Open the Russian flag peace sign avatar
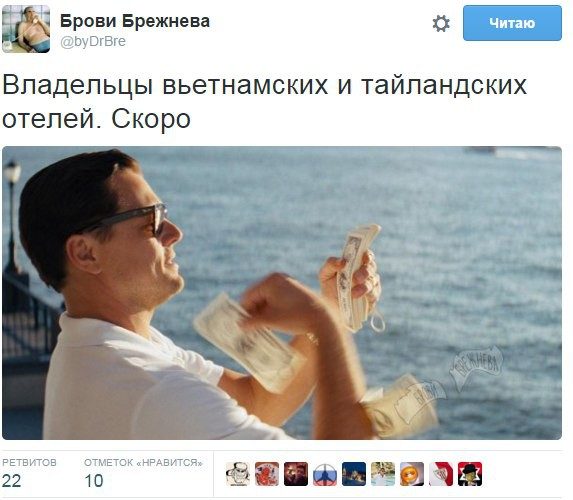This screenshot has height=500, width=573. coord(325,474)
